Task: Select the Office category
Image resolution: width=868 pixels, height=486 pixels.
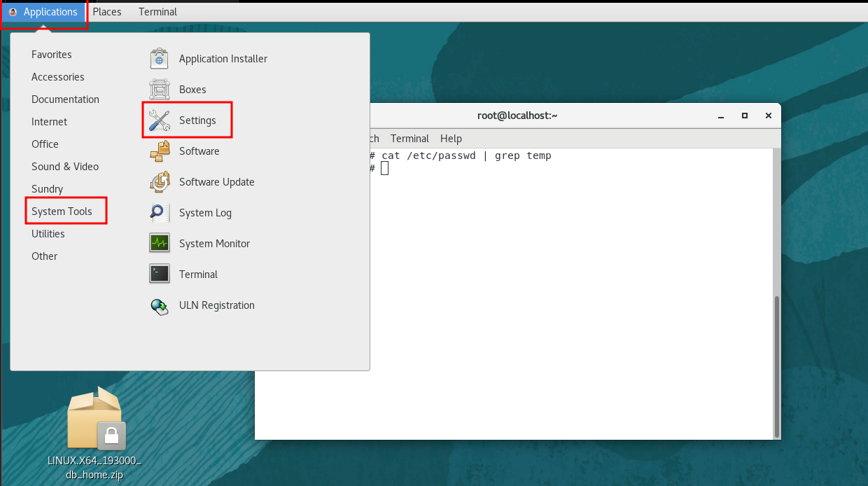Action: point(45,144)
